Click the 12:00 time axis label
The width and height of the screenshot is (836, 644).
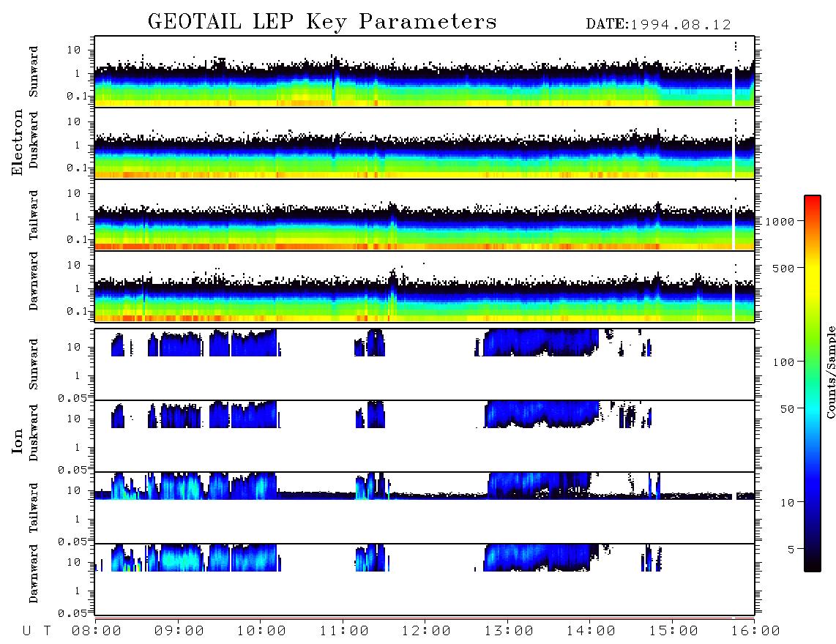[426, 631]
